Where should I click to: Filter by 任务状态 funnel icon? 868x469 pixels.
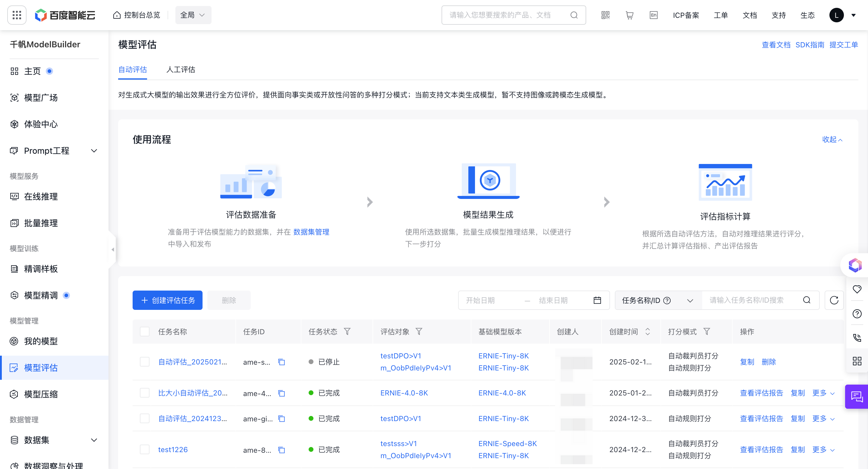click(x=347, y=332)
